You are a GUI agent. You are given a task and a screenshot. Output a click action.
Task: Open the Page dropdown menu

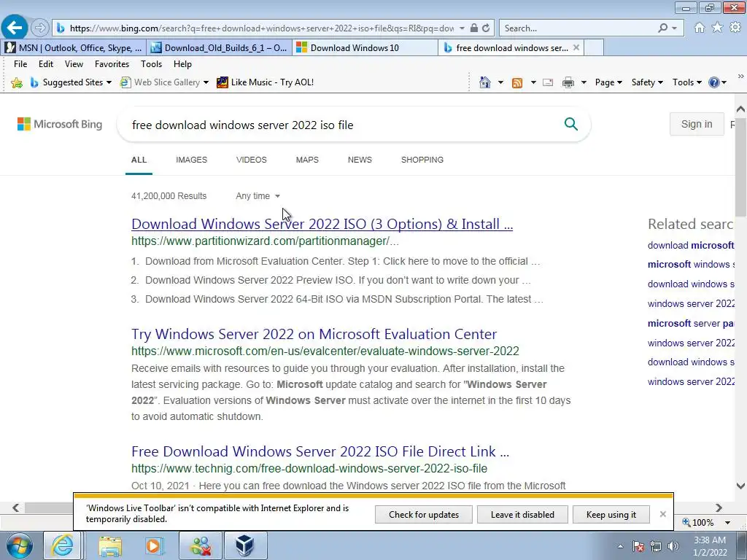point(608,82)
